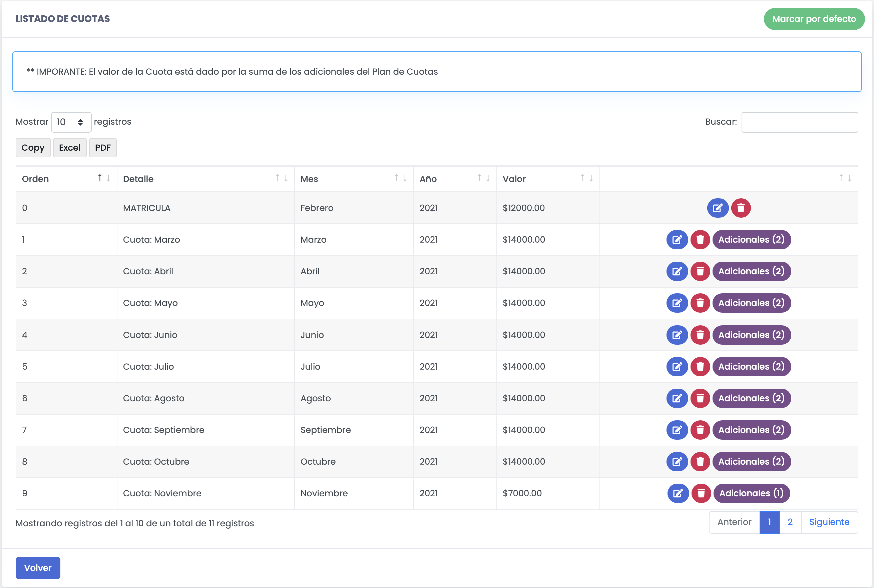Open Adicionales (1) for Cuota: Noviembre
The width and height of the screenshot is (874, 588).
coord(752,493)
